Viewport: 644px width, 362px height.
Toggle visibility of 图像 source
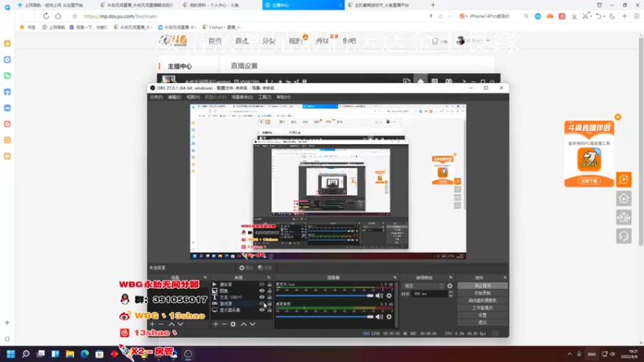click(262, 290)
